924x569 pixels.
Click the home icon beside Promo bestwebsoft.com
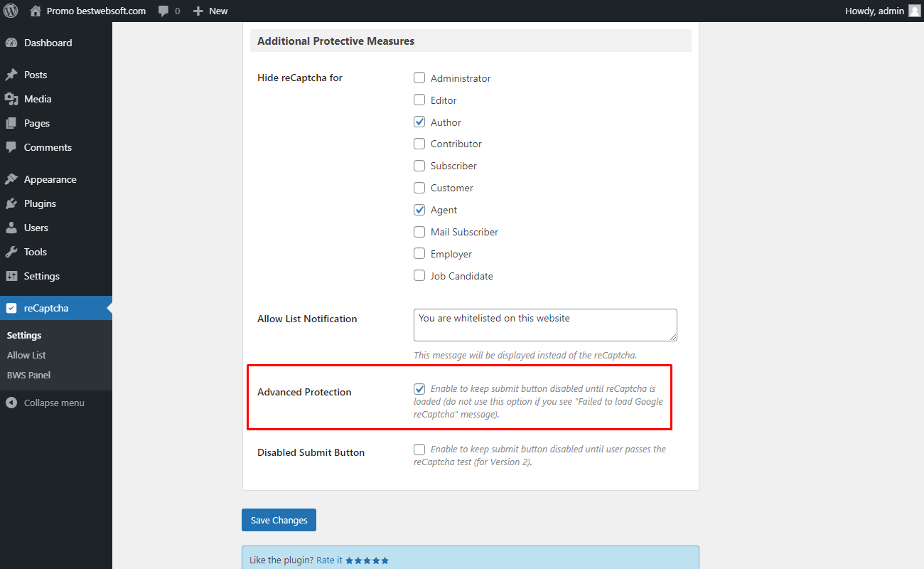tap(36, 11)
